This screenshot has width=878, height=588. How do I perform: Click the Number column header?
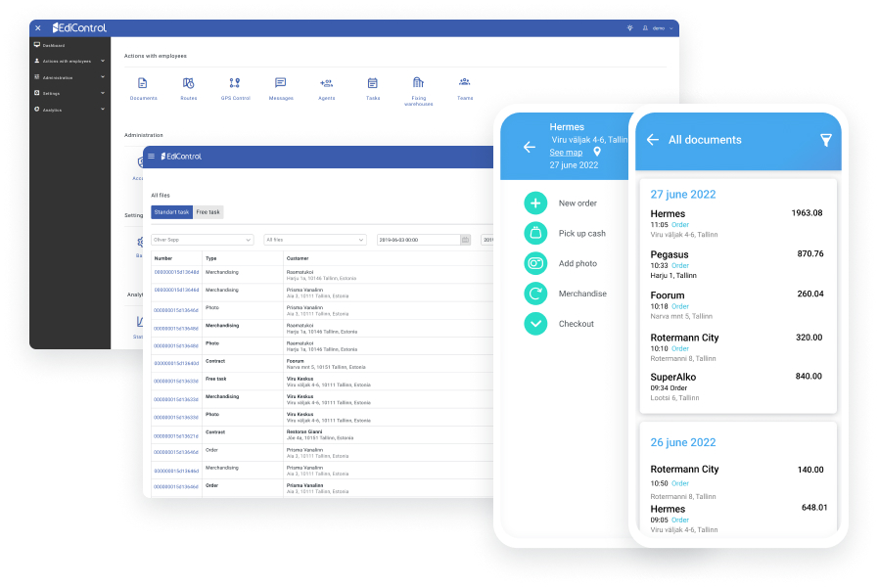162,258
